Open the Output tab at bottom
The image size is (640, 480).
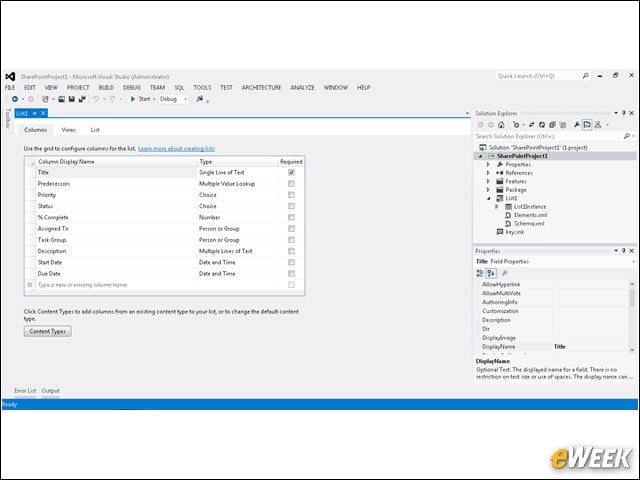coord(51,391)
